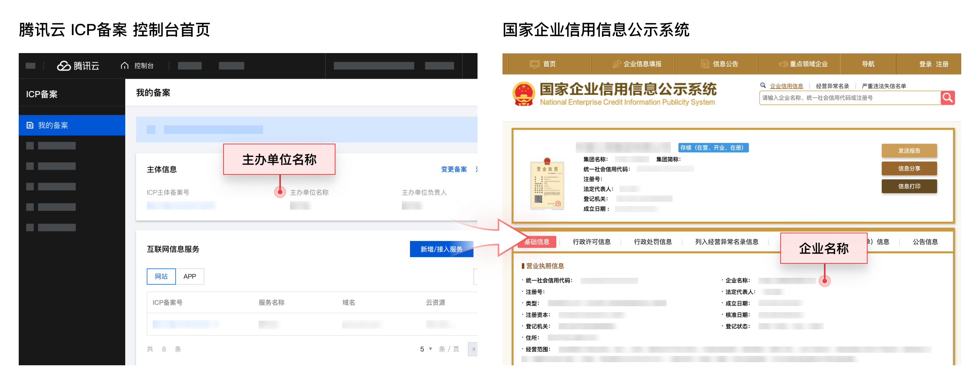The image size is (980, 384).
Task: Click the 我的备案 page heading
Action: pos(153,93)
